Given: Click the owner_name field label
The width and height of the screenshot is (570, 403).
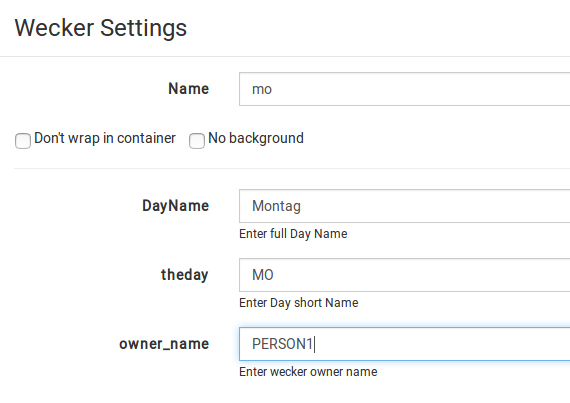Looking at the screenshot, I should pos(164,344).
